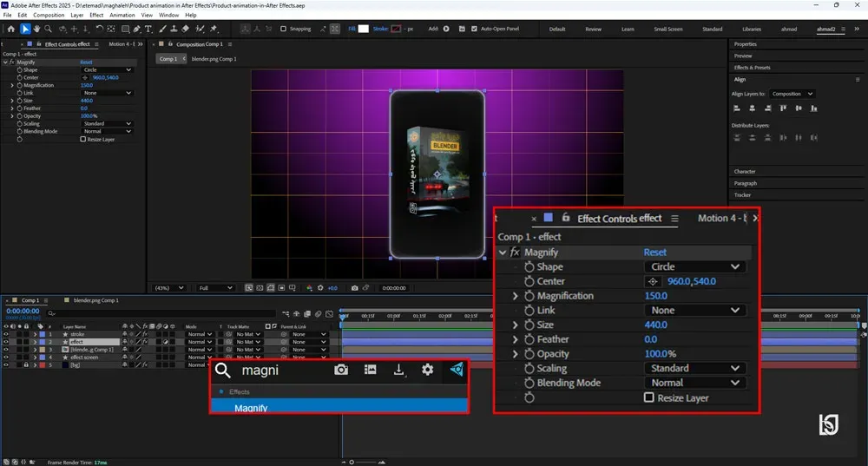Select the Eraser tool
Screen dimensions: 868x466
click(x=186, y=29)
